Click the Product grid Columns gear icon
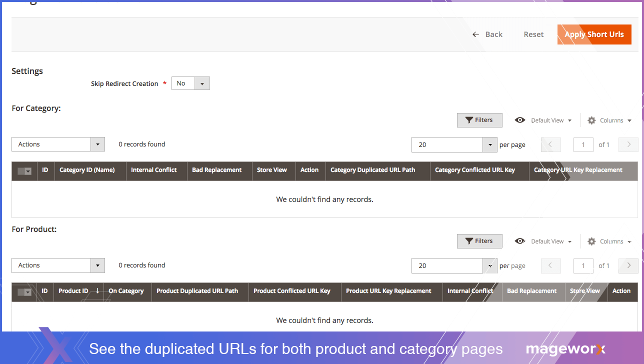The image size is (644, 364). click(x=591, y=241)
